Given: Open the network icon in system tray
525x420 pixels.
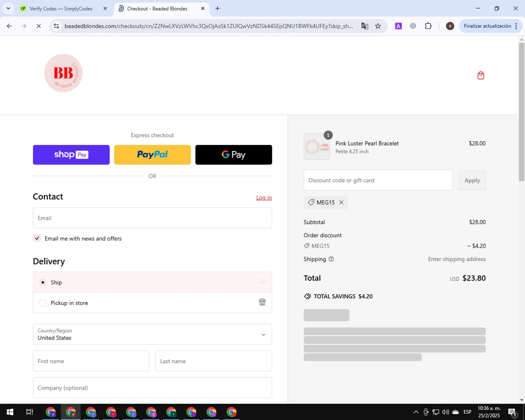Looking at the screenshot, I should 436,412.
